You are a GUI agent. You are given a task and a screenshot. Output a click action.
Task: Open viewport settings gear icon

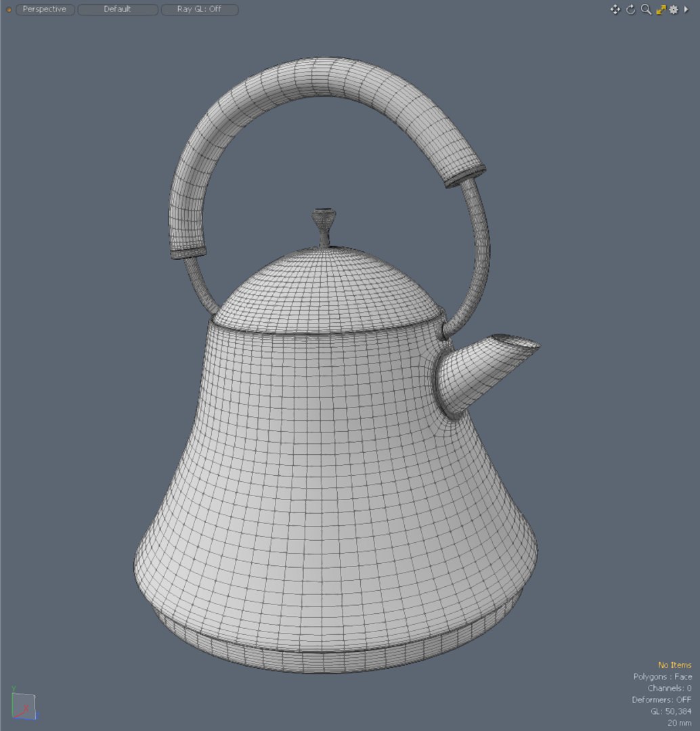coord(674,9)
